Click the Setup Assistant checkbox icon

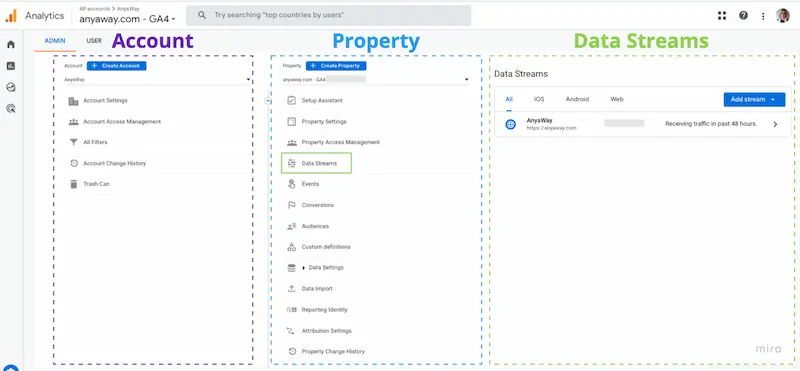tap(292, 101)
